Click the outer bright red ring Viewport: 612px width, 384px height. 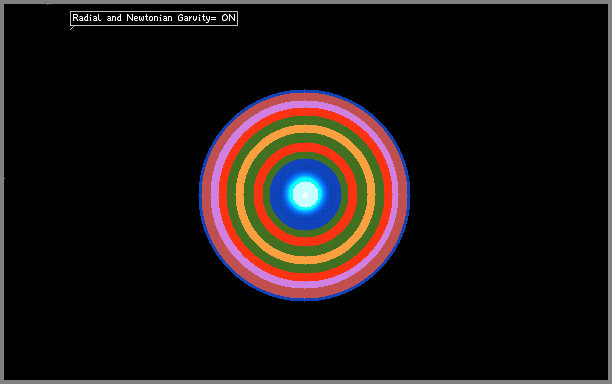click(305, 112)
